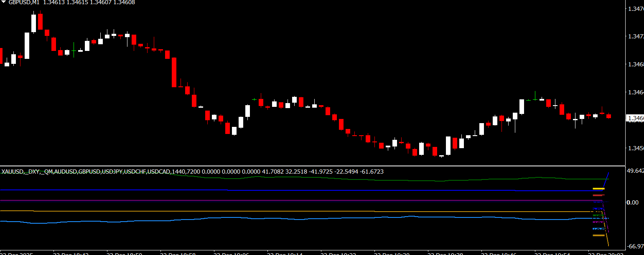Click the light blue bar marker in indicator
644x255 pixels.
598,229
